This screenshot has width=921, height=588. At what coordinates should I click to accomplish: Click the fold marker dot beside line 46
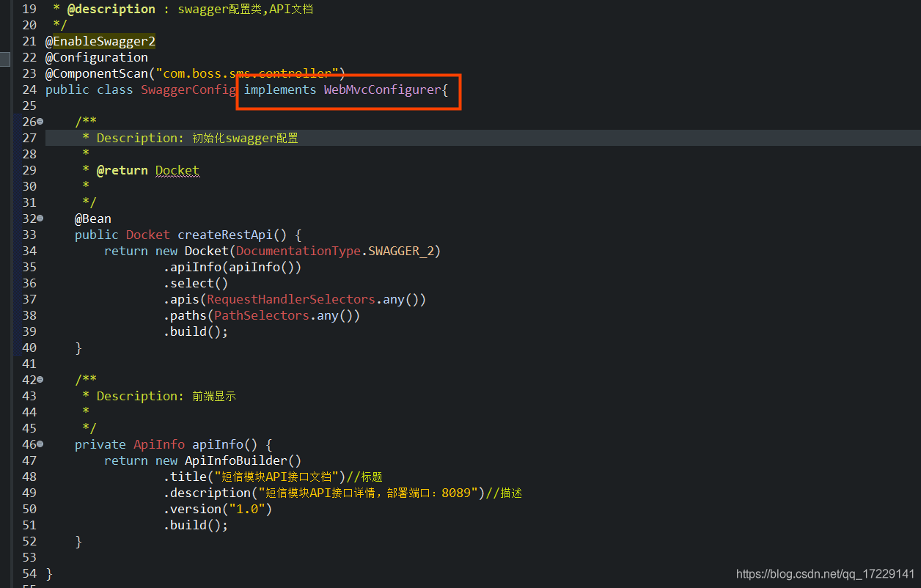[x=39, y=444]
